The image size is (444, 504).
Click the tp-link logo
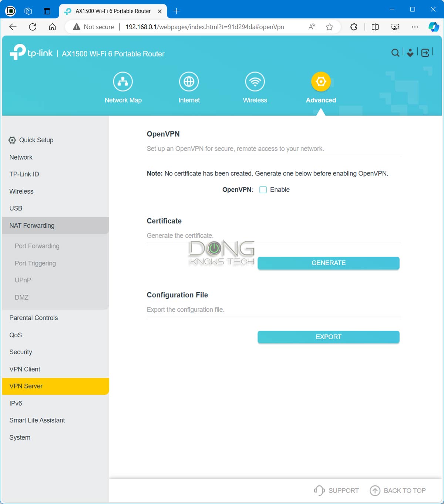31,52
